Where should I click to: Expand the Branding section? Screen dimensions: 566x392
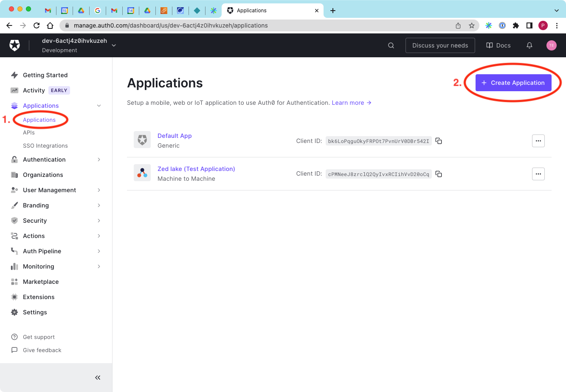click(99, 205)
